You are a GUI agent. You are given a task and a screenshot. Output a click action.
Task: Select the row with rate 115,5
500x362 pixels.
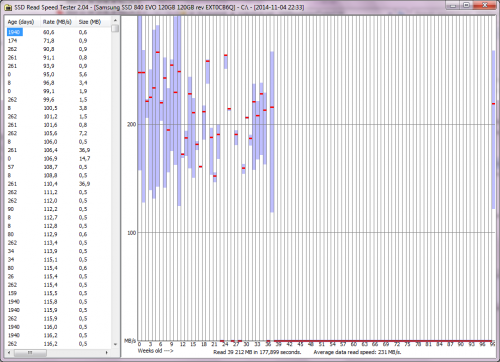point(58,293)
